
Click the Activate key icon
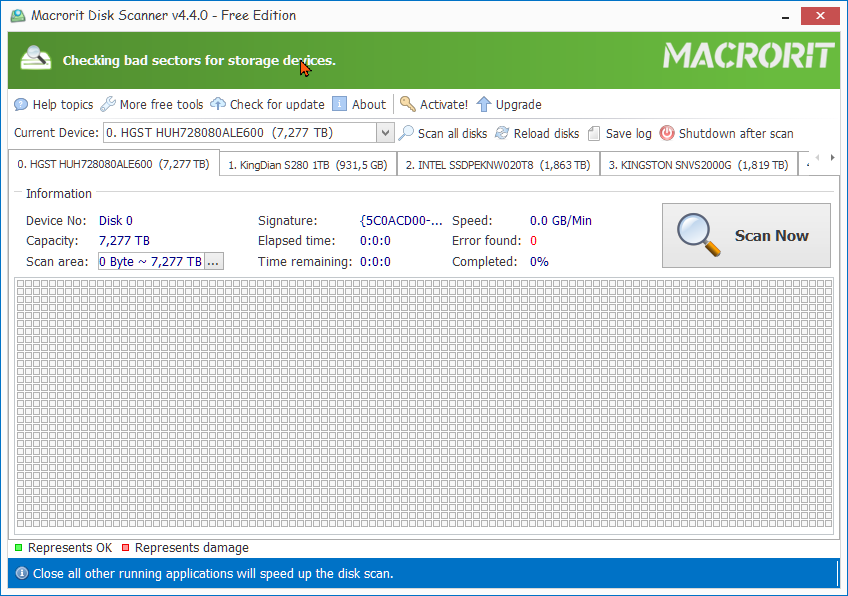tap(407, 104)
